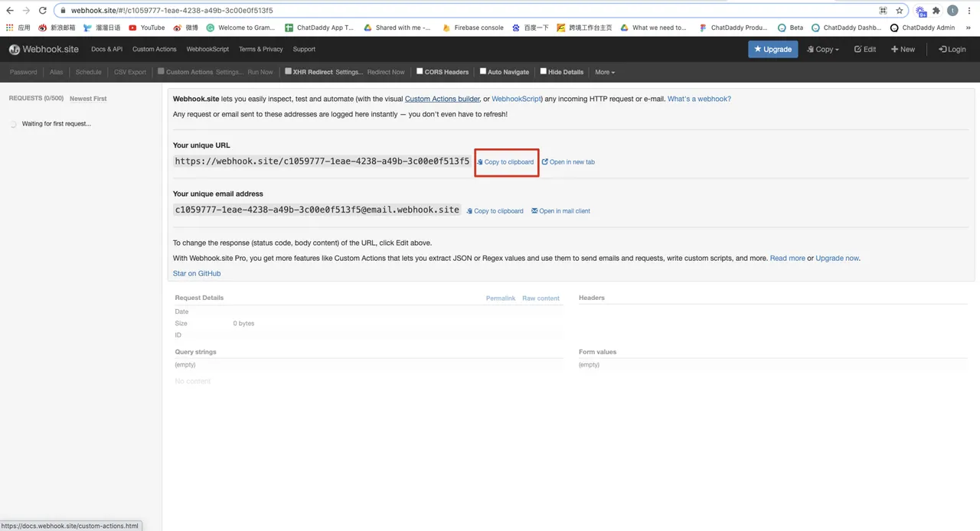
Task: Expand the More dropdown
Action: 605,72
